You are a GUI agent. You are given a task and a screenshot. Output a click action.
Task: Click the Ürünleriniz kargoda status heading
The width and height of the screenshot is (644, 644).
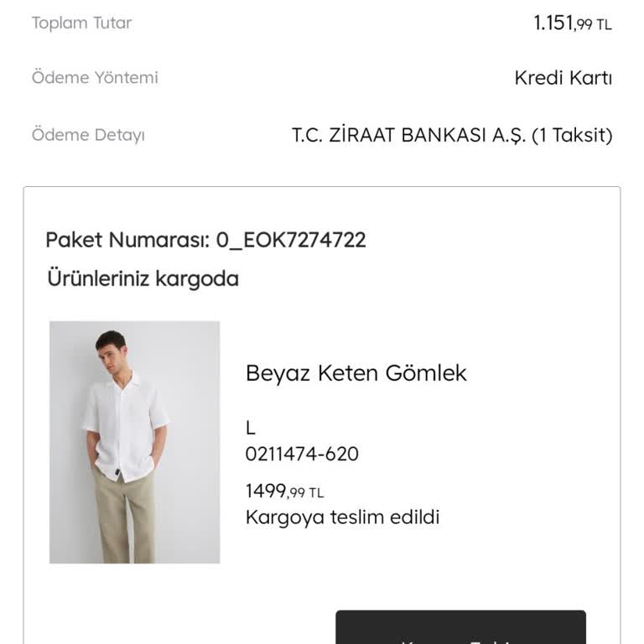[143, 278]
